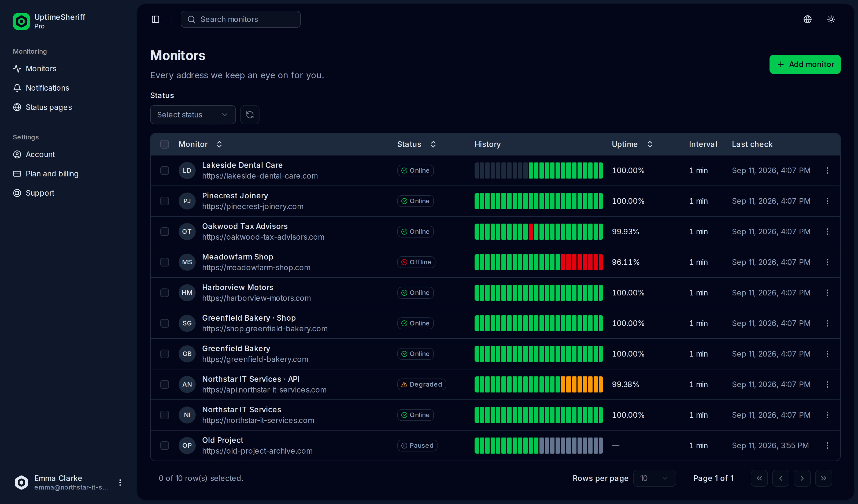Click the Offline badge for Meadowfarm Shop
Image resolution: width=858 pixels, height=504 pixels.
point(416,262)
